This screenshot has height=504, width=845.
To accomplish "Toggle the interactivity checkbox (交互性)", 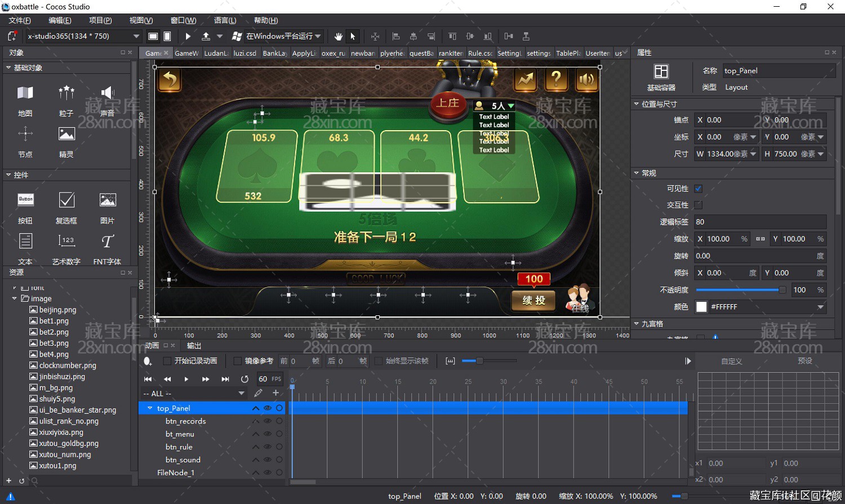I will click(699, 205).
